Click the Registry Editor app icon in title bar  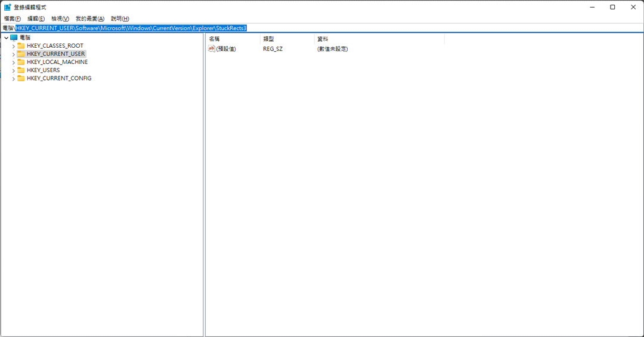coord(7,7)
